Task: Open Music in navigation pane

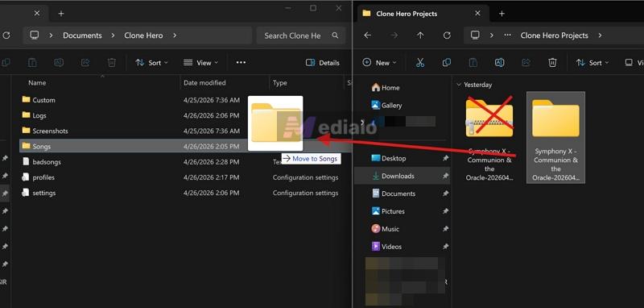Action: click(386, 229)
